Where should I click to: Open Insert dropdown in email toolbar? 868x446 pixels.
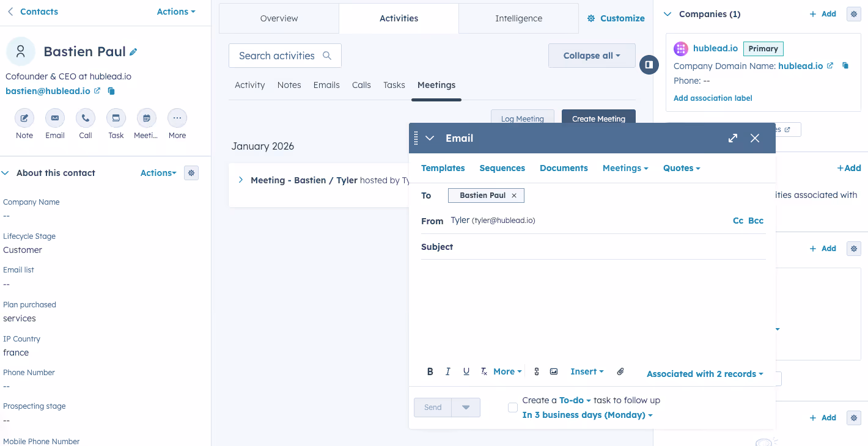coord(587,371)
